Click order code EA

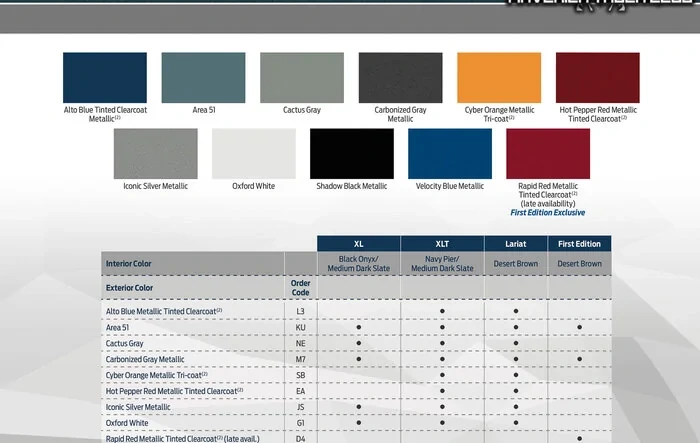(300, 391)
